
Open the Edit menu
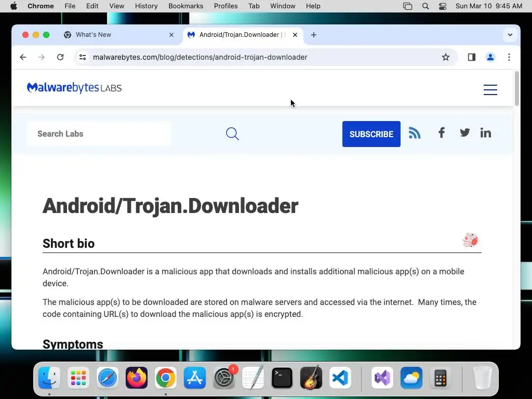[92, 6]
